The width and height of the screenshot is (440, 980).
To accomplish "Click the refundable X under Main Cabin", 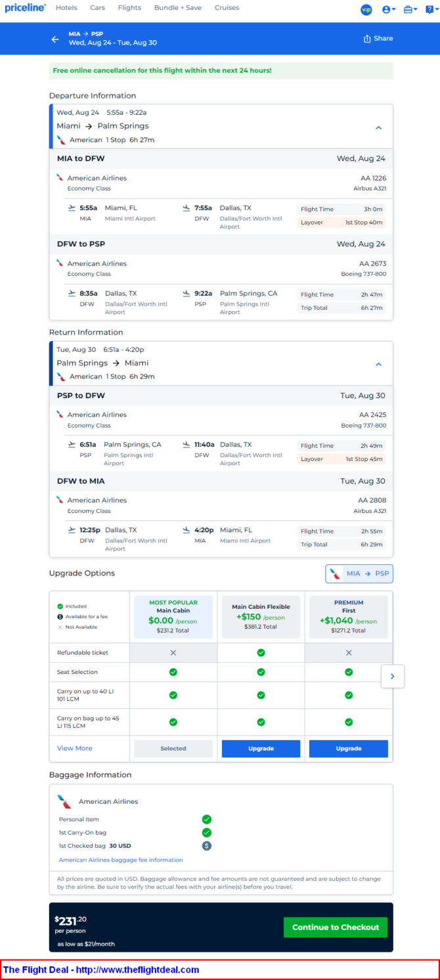I will coord(173,653).
